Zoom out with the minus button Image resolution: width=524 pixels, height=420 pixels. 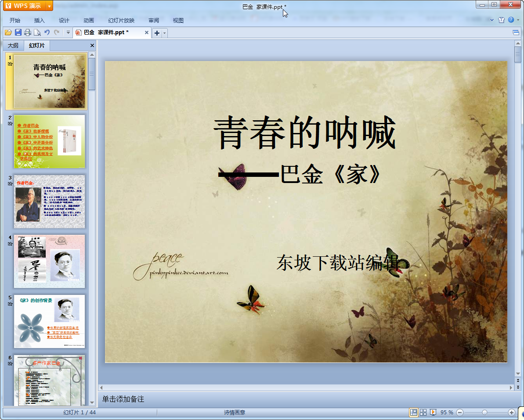click(x=460, y=413)
